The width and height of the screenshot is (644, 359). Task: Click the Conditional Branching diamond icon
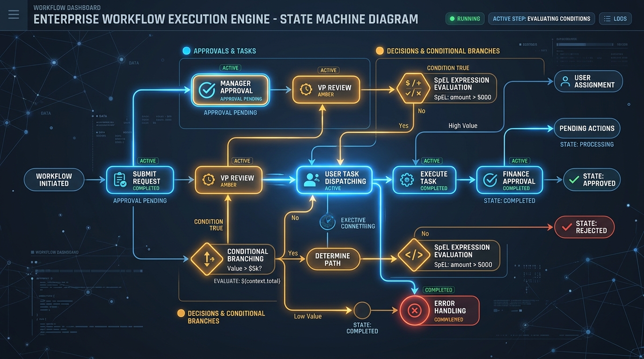point(206,258)
